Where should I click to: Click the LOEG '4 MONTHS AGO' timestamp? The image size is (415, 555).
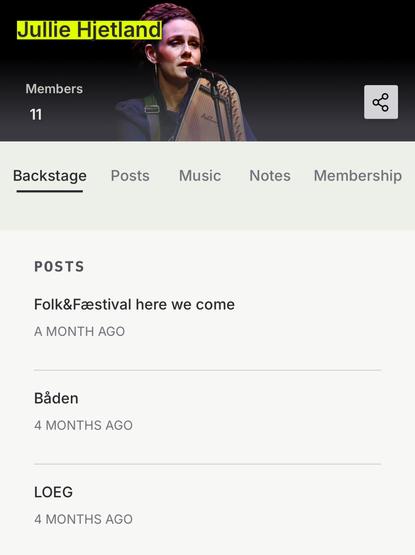[83, 519]
